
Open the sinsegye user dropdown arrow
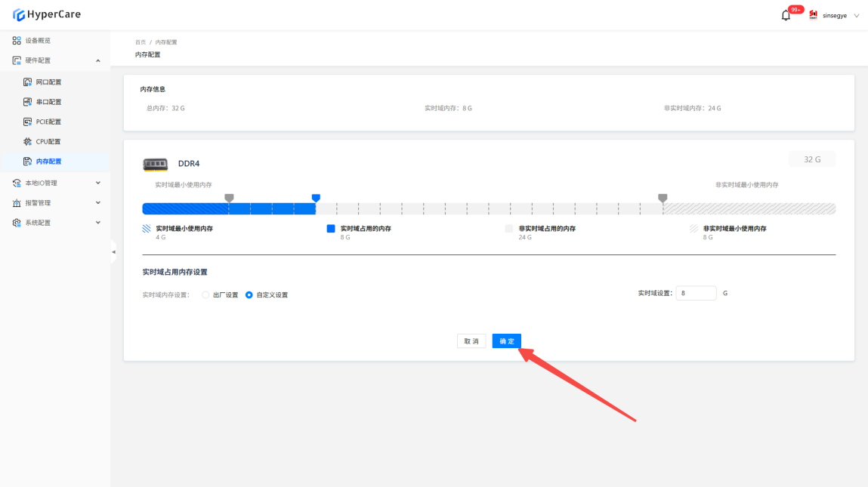pos(857,16)
